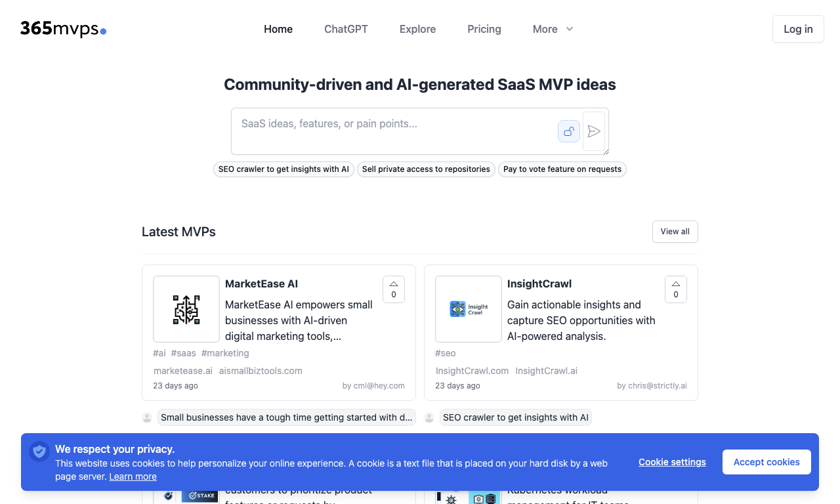Select 'Sell private access to repositories' suggestion
Viewport: 840px width, 504px height.
426,169
